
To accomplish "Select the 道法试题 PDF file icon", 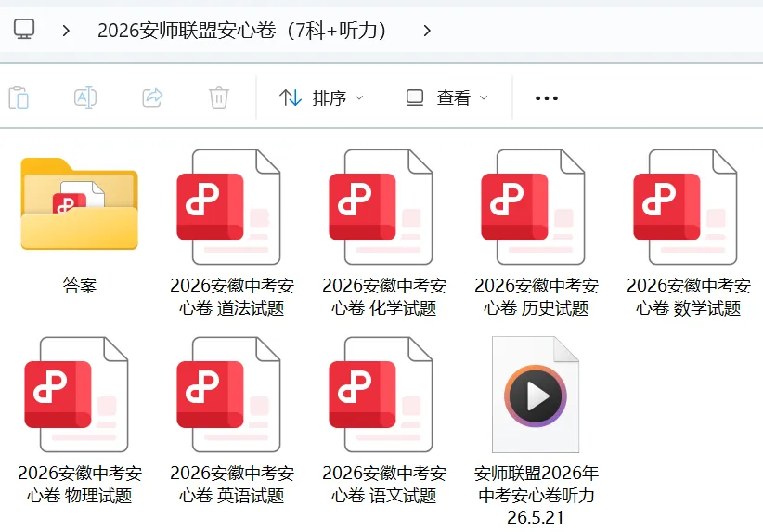I will tap(228, 207).
